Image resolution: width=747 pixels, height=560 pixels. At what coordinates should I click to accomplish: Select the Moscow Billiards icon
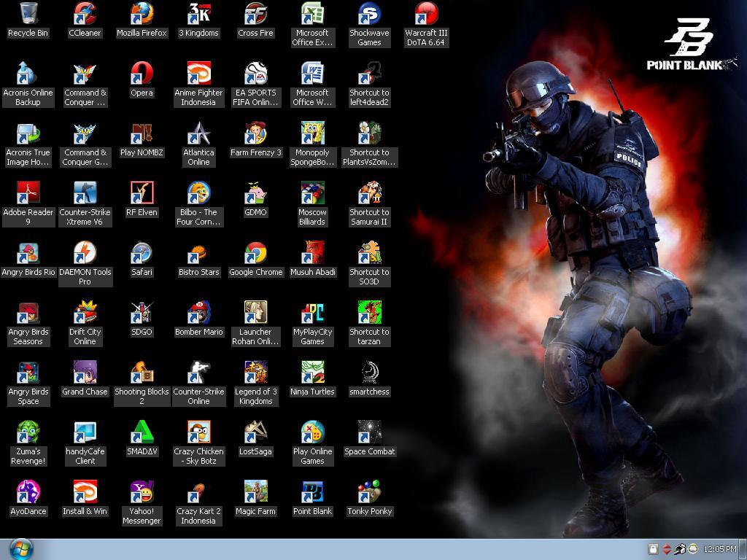coord(312,192)
